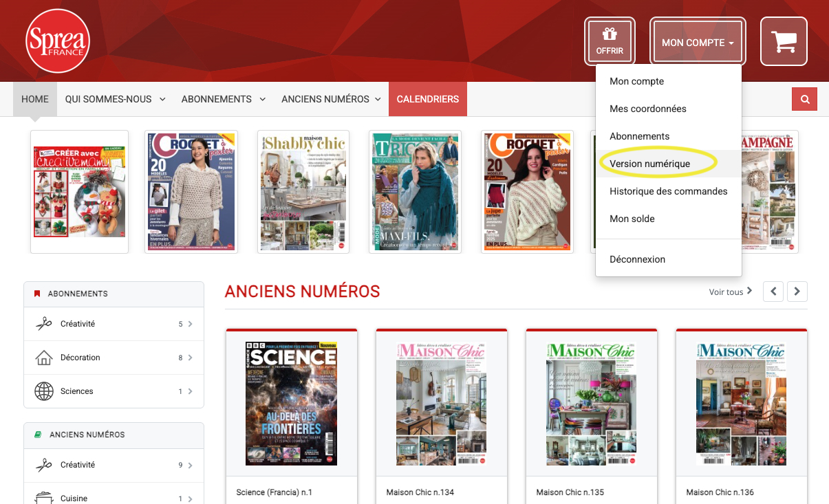Expand the QUI SOMMES-NOUS menu
This screenshot has height=504, width=829.
(x=115, y=99)
